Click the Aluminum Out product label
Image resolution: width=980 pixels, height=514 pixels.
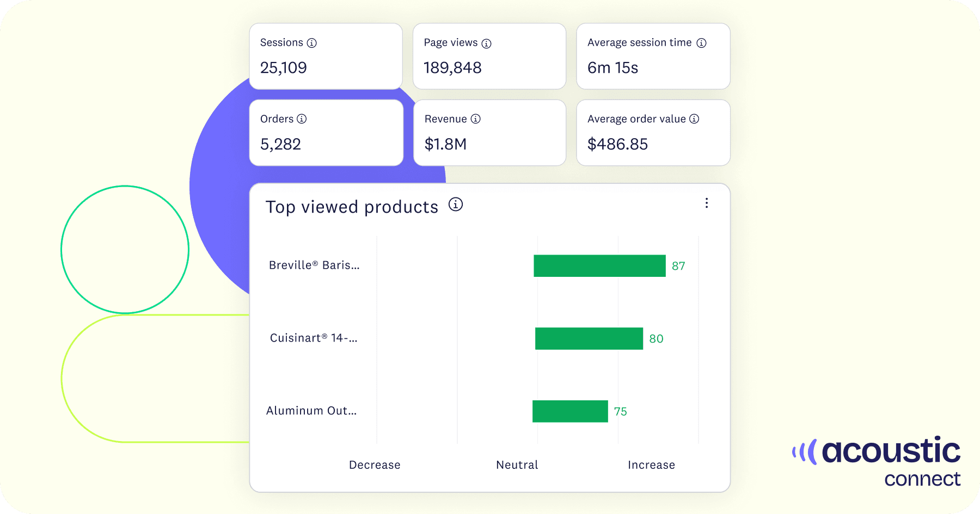tap(311, 411)
